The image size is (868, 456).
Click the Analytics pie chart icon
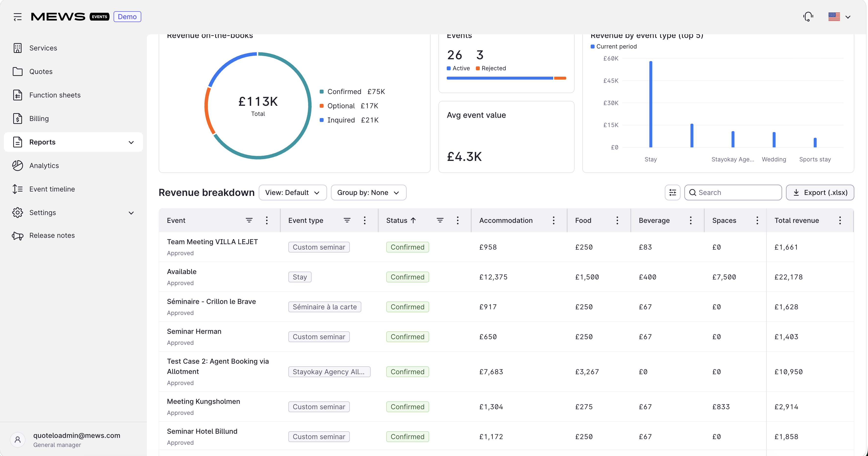[x=18, y=166]
